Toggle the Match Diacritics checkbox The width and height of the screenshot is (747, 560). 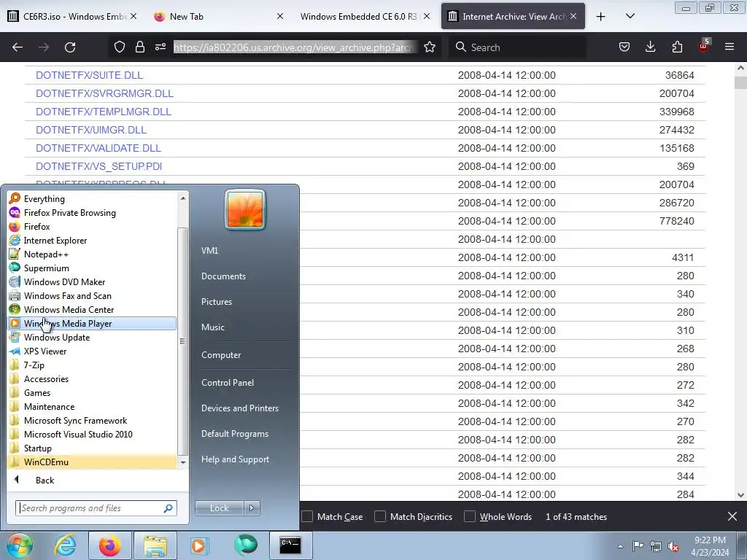[379, 516]
